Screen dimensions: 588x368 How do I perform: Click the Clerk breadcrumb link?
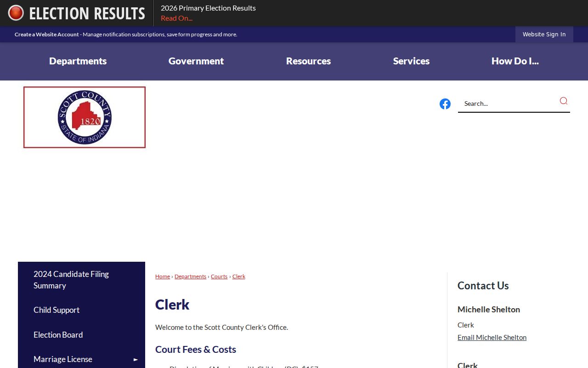pyautogui.click(x=239, y=276)
